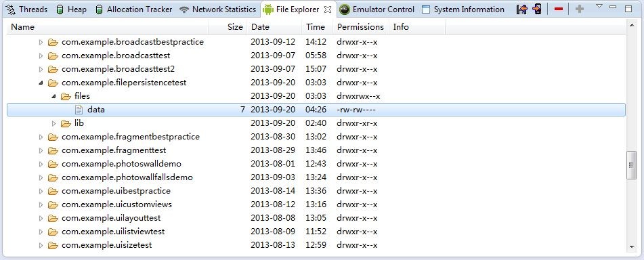Push a file onto the device icon

pos(536,9)
